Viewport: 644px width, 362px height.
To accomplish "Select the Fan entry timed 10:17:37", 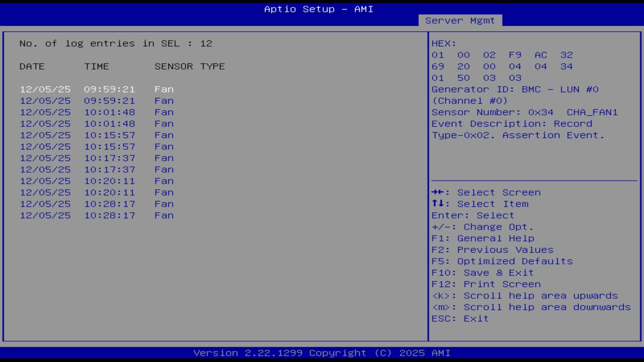I will pos(96,158).
